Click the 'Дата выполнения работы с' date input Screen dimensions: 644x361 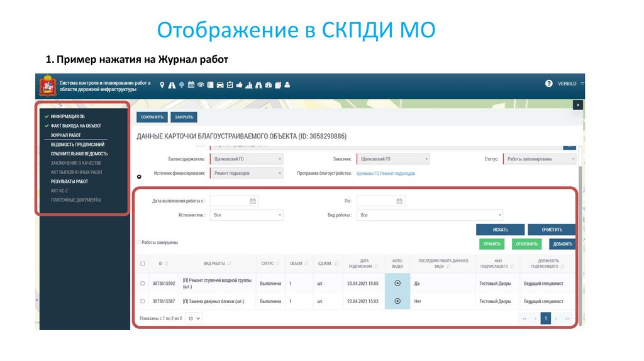[234, 201]
